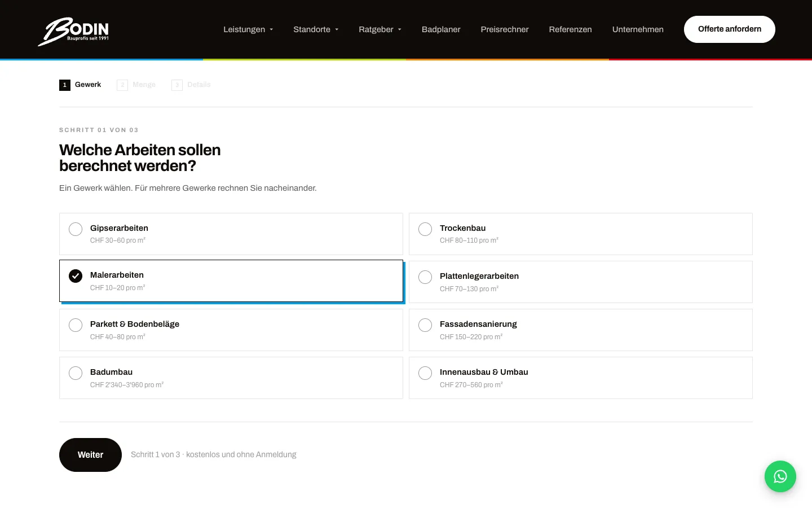Expand the Standorte dropdown menu
The width and height of the screenshot is (812, 508).
point(316,29)
